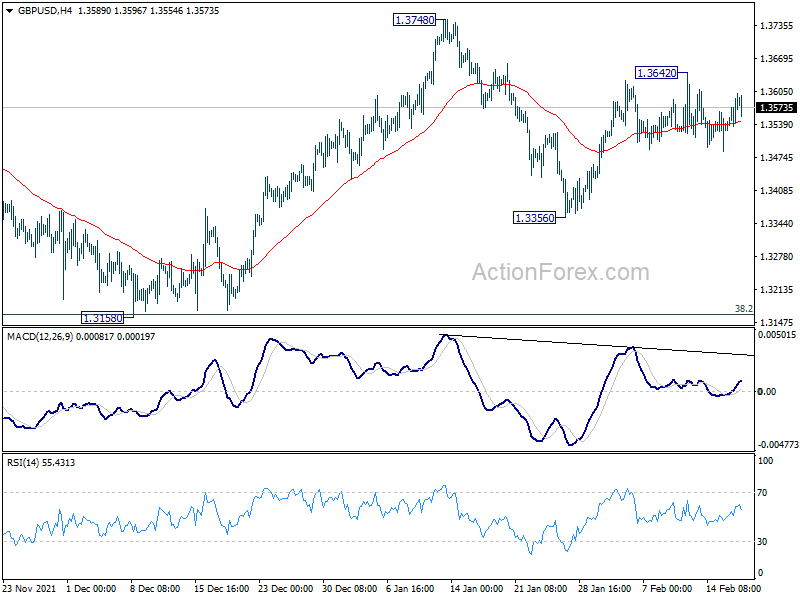Screen dimensions: 800x600
Task: Click the 1.34745 price axis value
Action: point(777,158)
